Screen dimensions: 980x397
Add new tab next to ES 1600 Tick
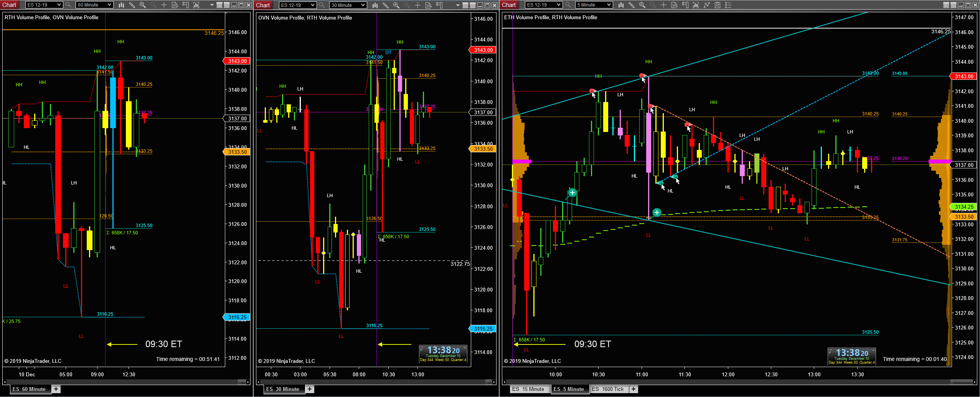pos(634,389)
